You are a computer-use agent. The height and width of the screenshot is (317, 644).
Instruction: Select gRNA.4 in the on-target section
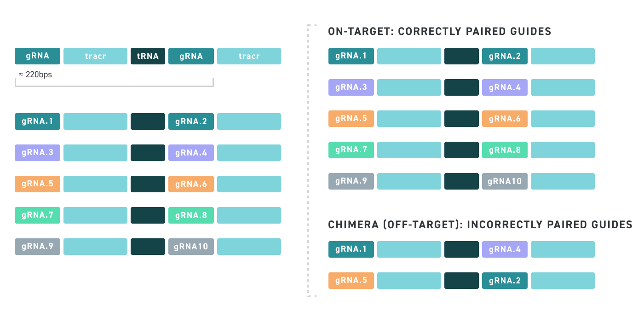(505, 87)
